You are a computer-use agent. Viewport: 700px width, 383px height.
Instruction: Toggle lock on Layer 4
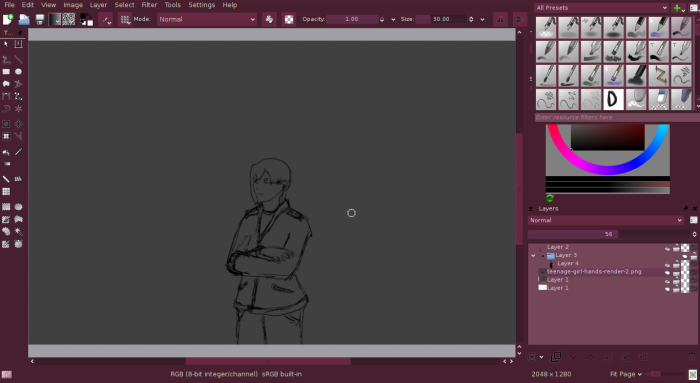[677, 265]
